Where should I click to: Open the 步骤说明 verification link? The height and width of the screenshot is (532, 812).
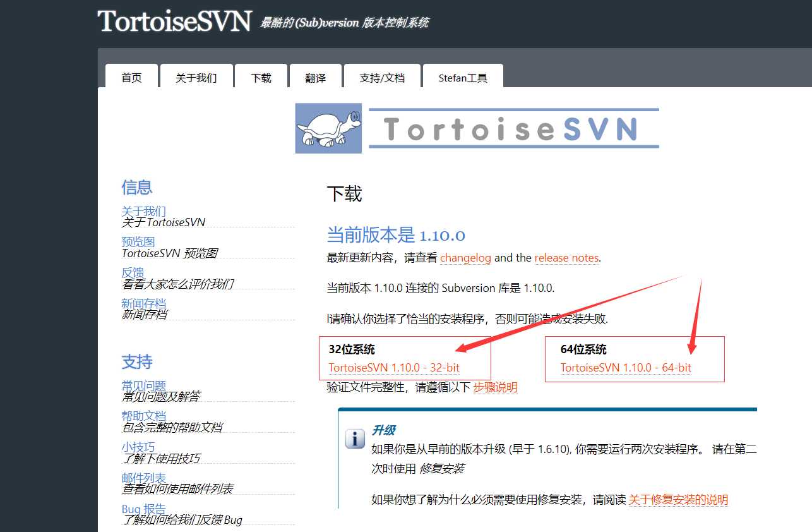(x=495, y=387)
